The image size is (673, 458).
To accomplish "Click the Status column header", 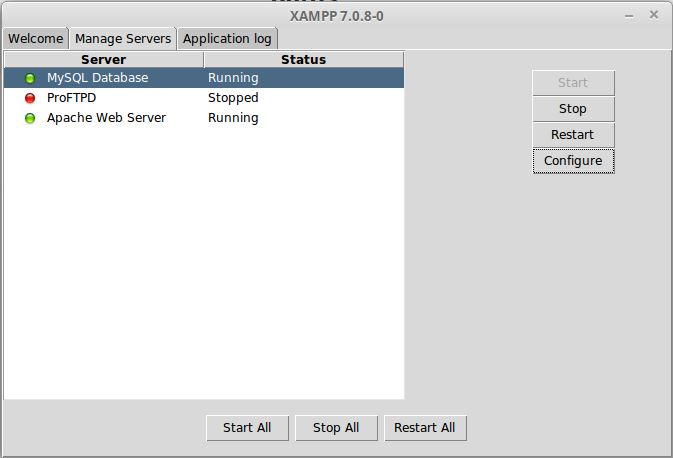I will point(304,60).
